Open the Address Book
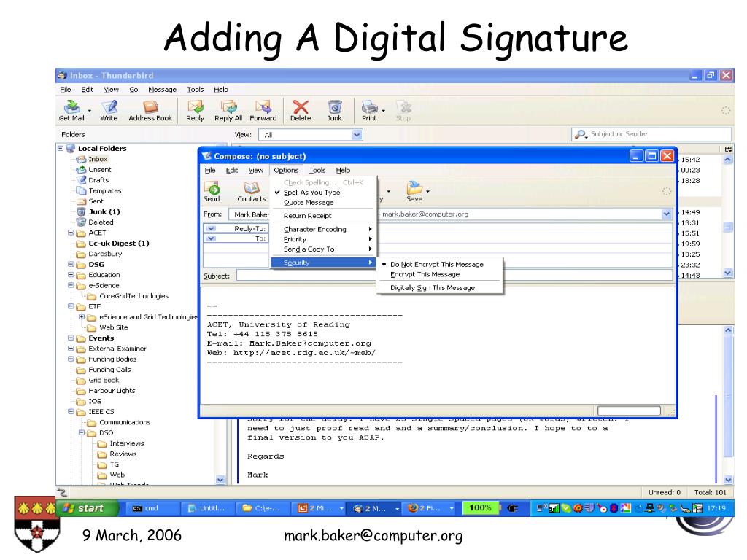This screenshot has height=560, width=747. coord(150,111)
